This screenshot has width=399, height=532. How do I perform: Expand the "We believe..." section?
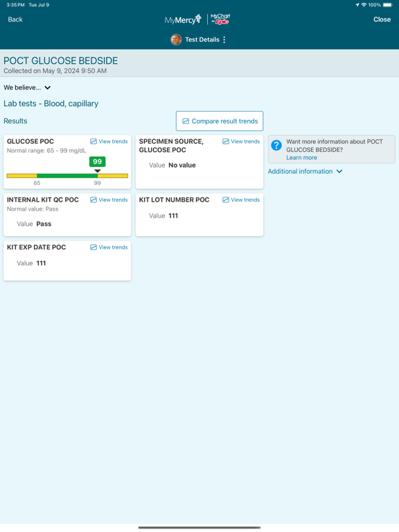27,87
